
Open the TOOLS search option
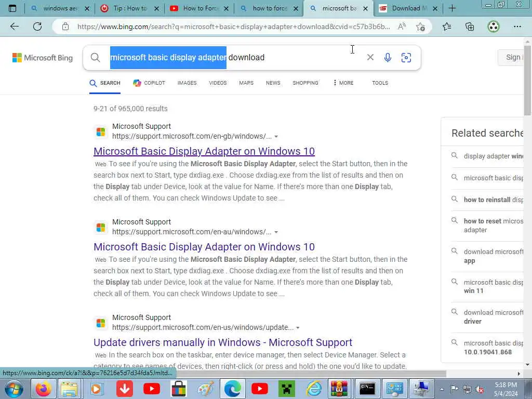point(380,83)
